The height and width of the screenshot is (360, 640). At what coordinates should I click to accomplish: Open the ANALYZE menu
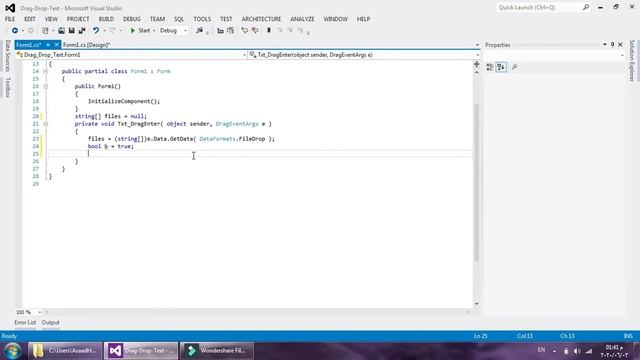point(302,19)
